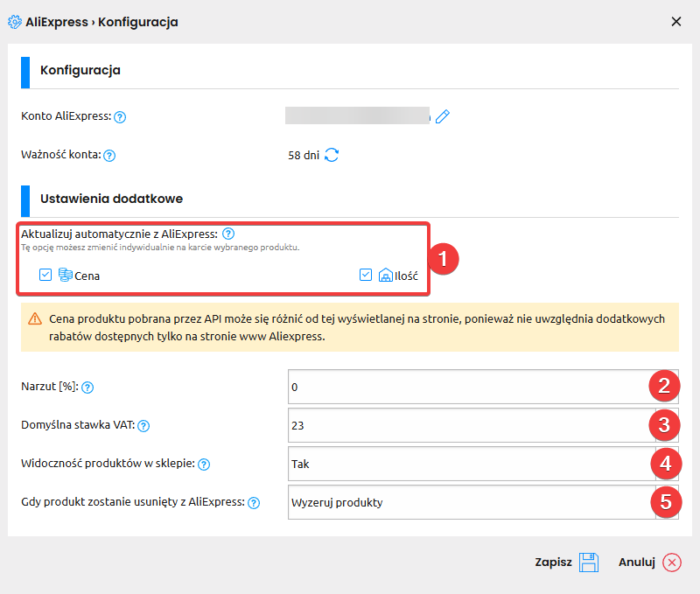Uncheck the Cena auto-update checkbox
Screen dimensions: 700x594
[46, 276]
